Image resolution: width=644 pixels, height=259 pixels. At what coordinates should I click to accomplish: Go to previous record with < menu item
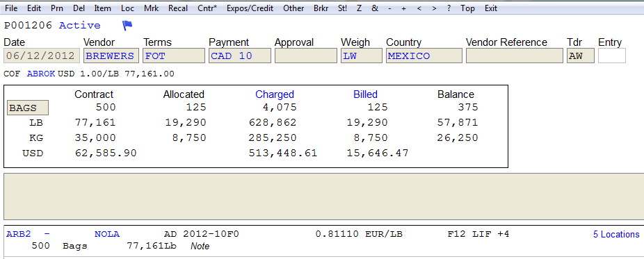(419, 8)
